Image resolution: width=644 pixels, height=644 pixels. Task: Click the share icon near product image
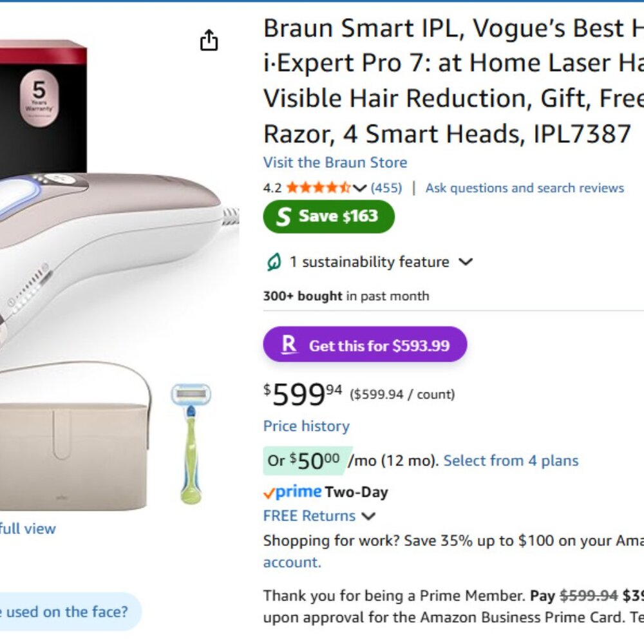pyautogui.click(x=208, y=40)
